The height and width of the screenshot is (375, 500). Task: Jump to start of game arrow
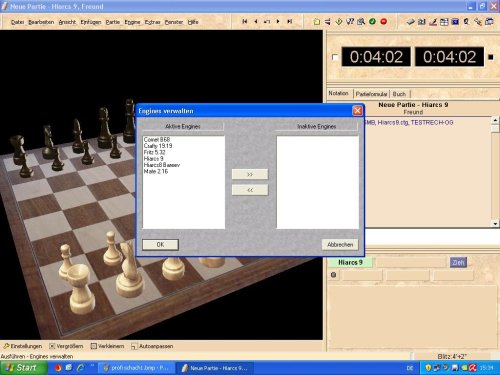pos(244,21)
